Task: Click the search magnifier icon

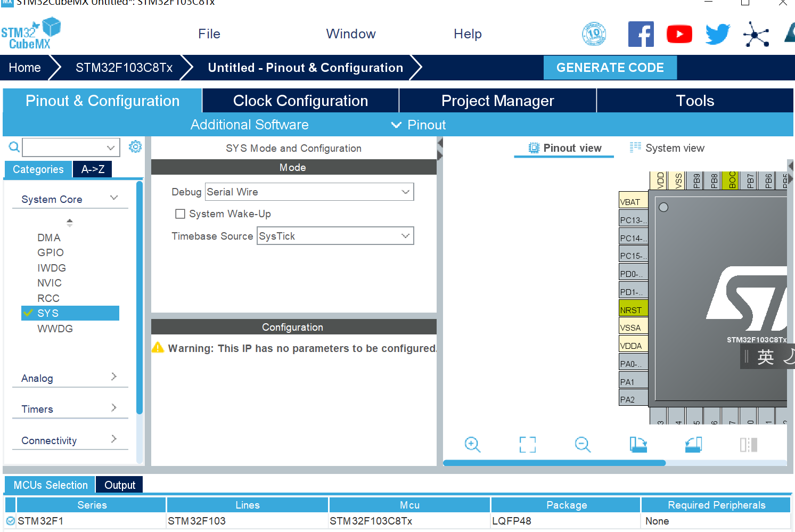Action: 14,147
